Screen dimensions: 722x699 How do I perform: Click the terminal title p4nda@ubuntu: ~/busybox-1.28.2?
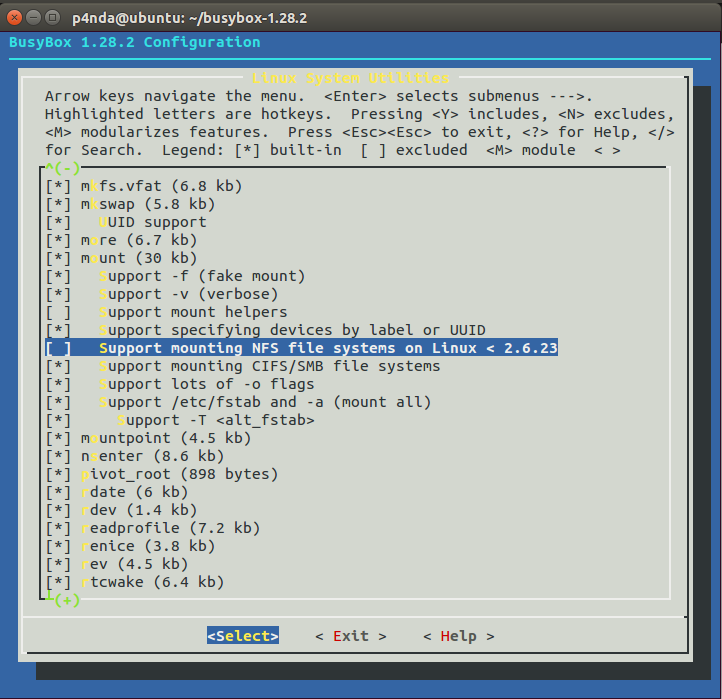pos(189,18)
